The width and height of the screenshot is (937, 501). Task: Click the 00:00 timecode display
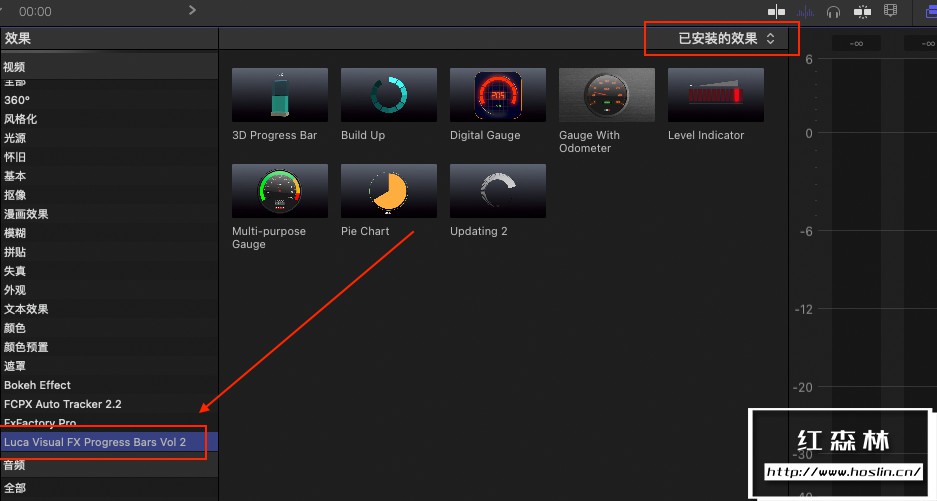click(35, 11)
